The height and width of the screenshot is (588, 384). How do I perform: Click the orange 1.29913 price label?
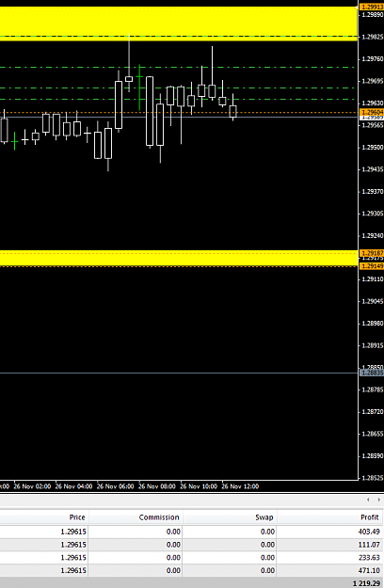(372, 7)
